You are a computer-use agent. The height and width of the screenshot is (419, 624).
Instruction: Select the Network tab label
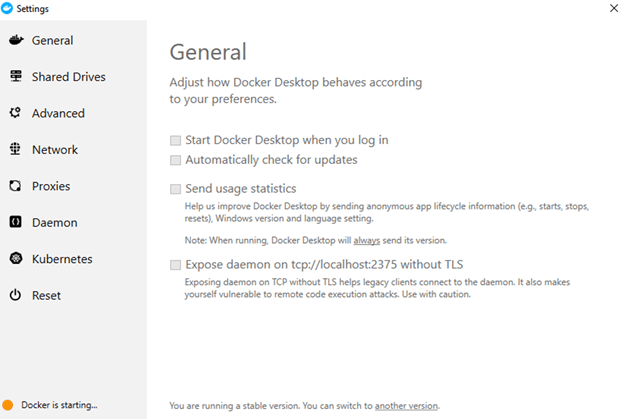point(55,150)
